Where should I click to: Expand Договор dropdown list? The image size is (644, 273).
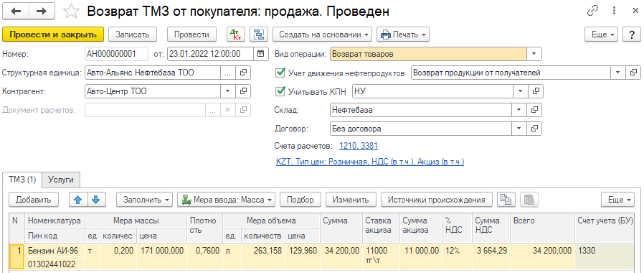click(x=518, y=129)
